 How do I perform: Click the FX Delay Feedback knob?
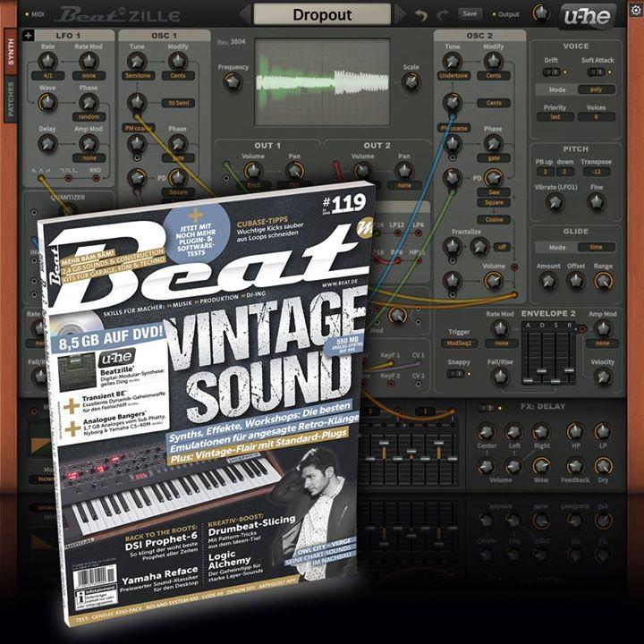[575, 466]
